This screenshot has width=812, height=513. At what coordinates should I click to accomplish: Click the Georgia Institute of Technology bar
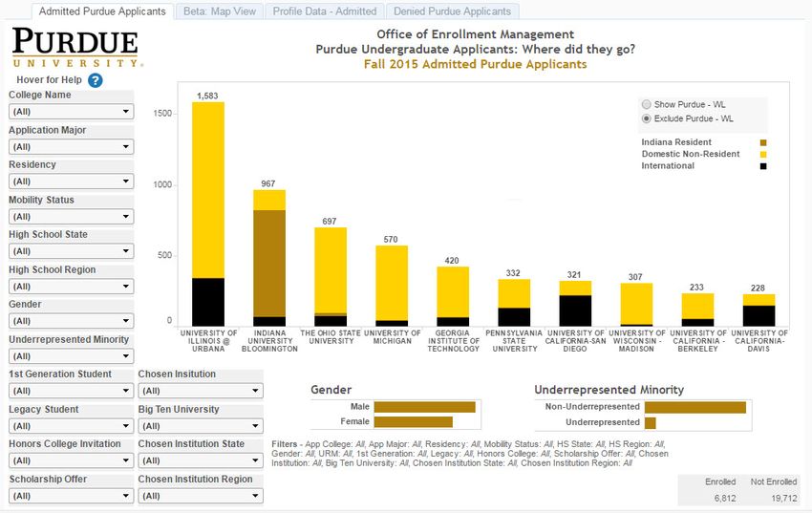pos(453,296)
